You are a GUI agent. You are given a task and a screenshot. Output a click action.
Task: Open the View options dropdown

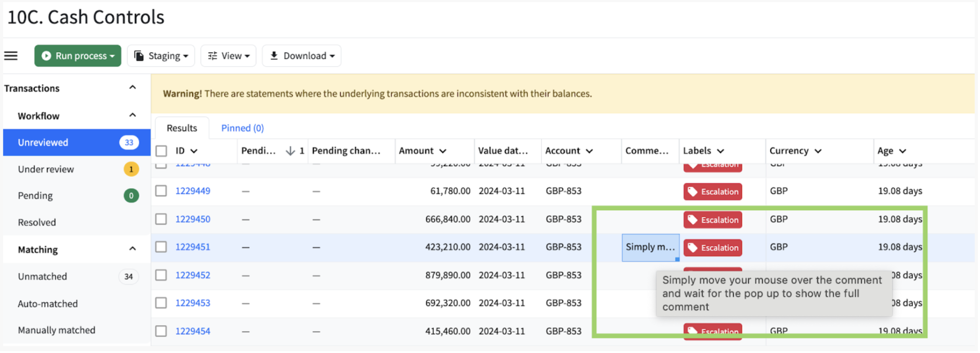228,56
